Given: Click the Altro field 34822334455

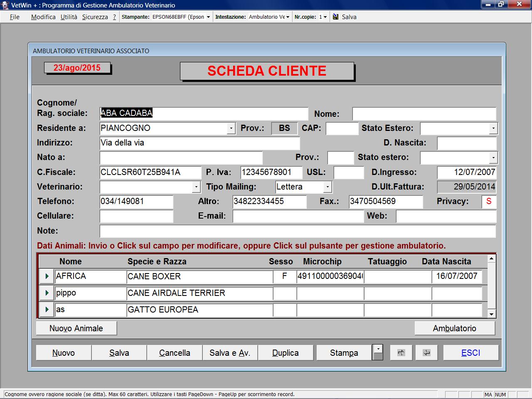Looking at the screenshot, I should (x=269, y=202).
